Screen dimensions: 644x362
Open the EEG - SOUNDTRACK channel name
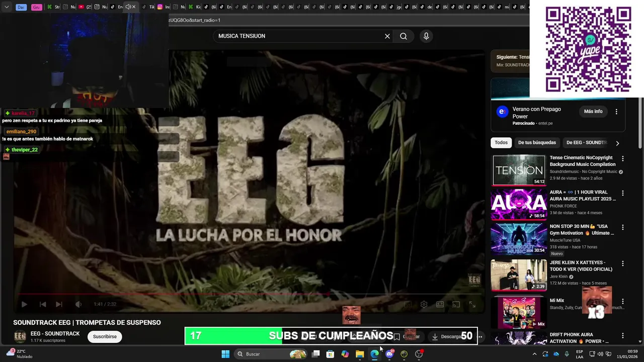point(55,334)
